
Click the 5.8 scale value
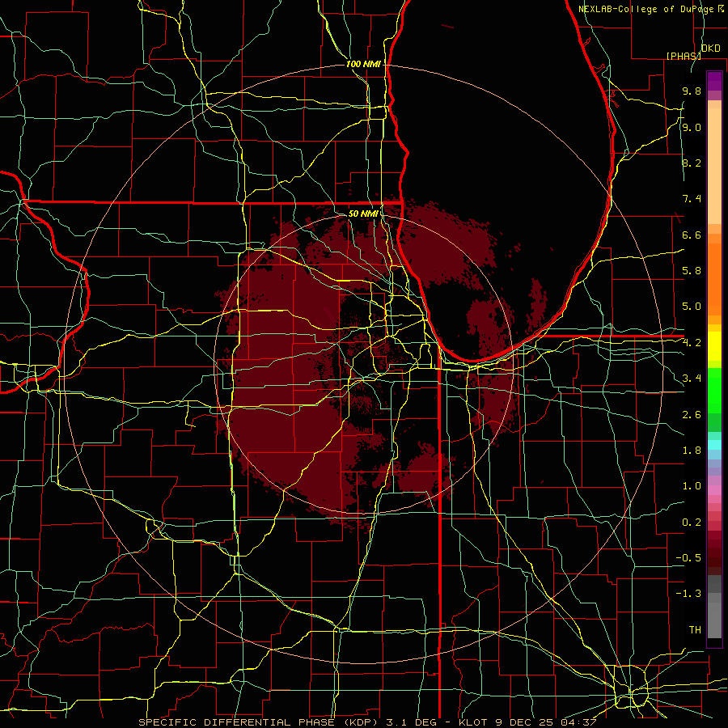click(692, 271)
